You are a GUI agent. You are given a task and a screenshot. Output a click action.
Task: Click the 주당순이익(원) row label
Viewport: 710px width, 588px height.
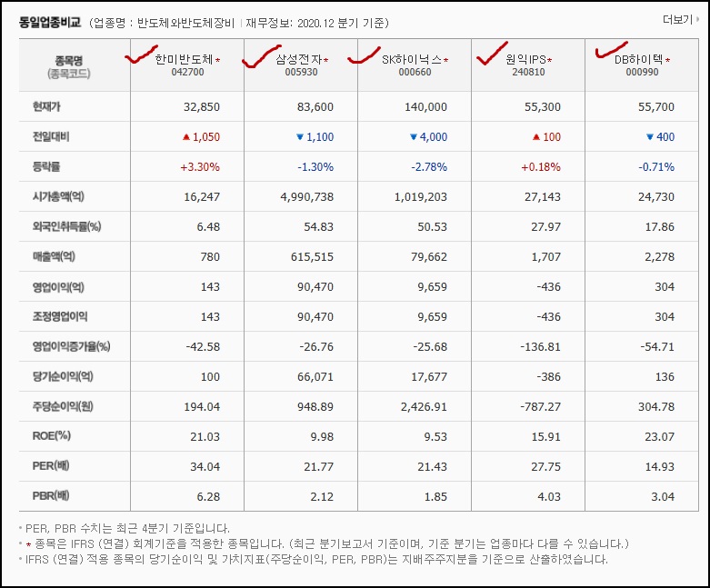(x=63, y=406)
